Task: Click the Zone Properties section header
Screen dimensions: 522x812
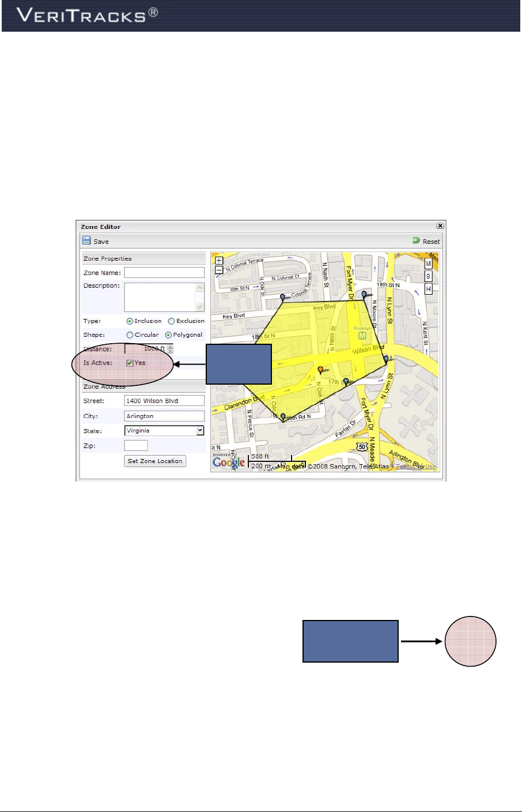Action: coord(143,258)
